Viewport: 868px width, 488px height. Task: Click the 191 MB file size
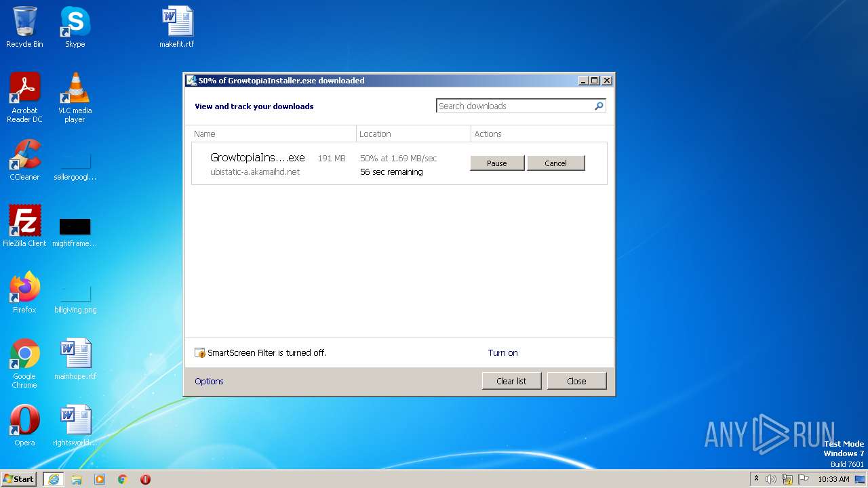point(332,159)
